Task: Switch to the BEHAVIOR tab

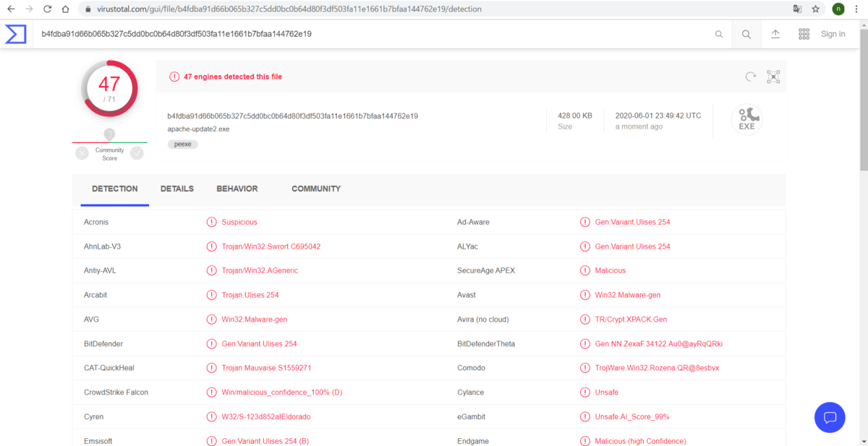Action: pos(237,189)
